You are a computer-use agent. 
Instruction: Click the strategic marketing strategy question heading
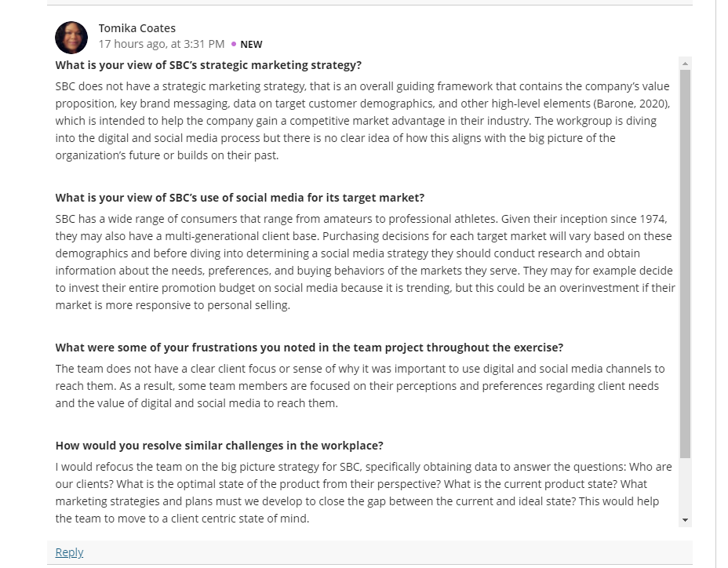click(x=209, y=65)
